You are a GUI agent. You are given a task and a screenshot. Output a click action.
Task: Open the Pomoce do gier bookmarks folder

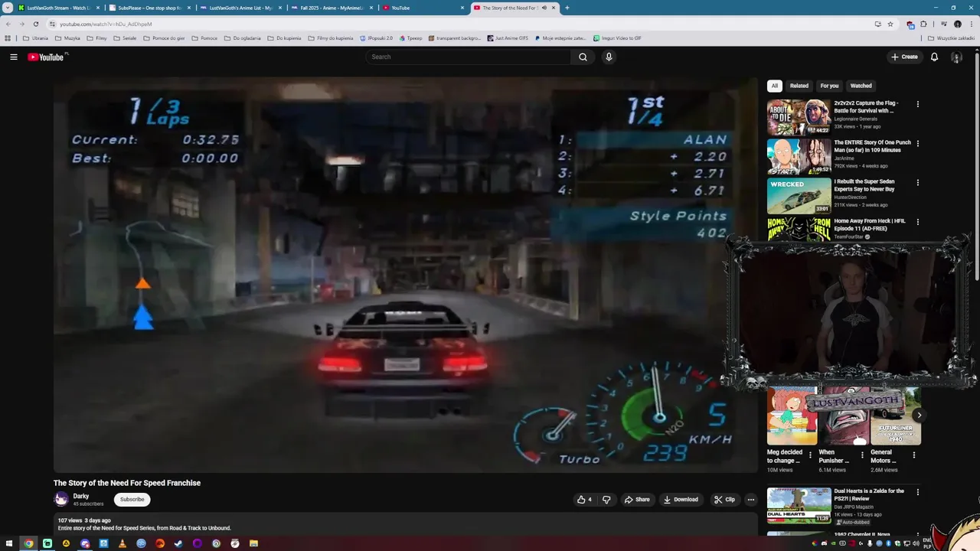point(164,37)
